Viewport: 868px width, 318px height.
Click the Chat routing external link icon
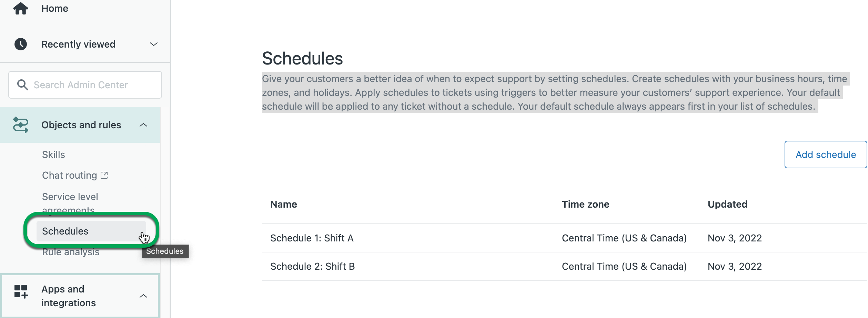pos(104,175)
